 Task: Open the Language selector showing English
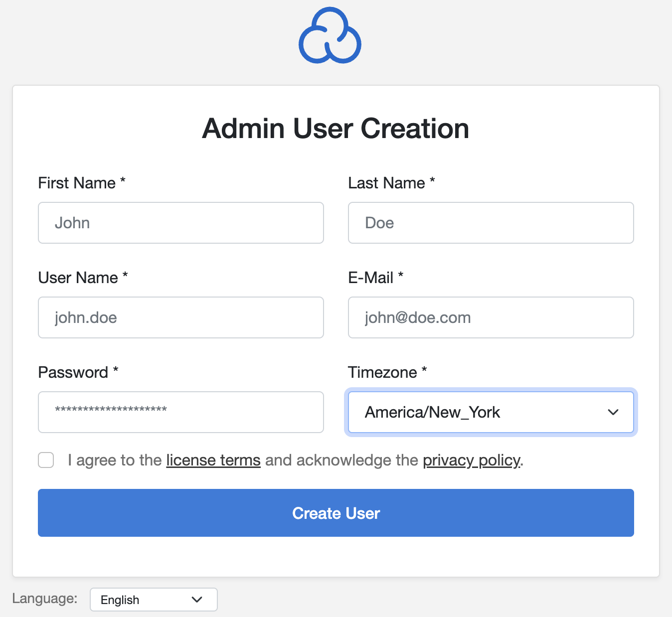coord(153,600)
